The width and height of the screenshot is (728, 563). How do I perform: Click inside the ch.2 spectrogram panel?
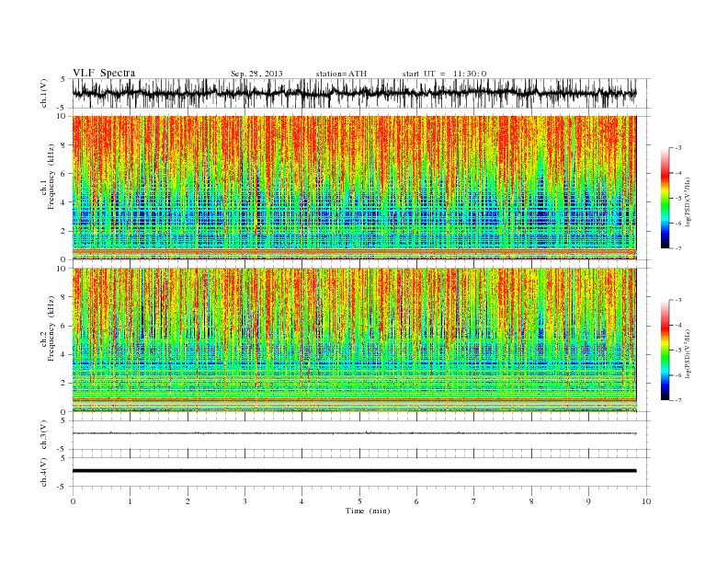pos(354,339)
